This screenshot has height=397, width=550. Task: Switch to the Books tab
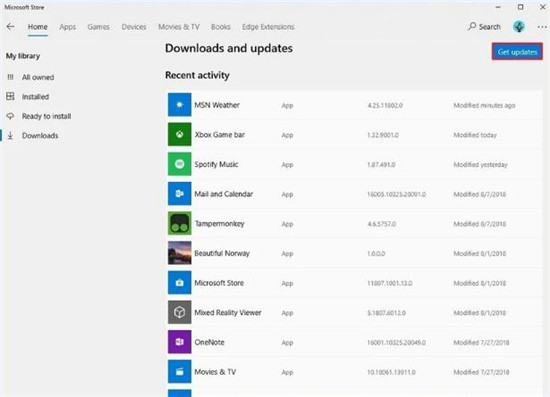point(221,27)
